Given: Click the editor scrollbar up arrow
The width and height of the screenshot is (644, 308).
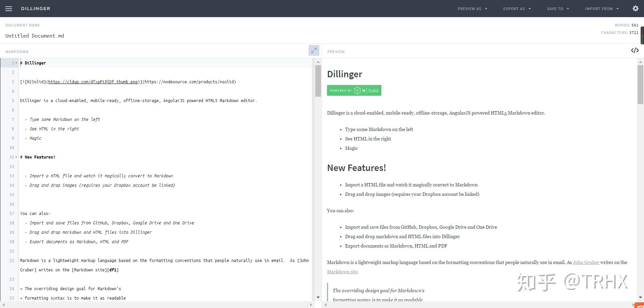Looking at the screenshot, I should 318,62.
